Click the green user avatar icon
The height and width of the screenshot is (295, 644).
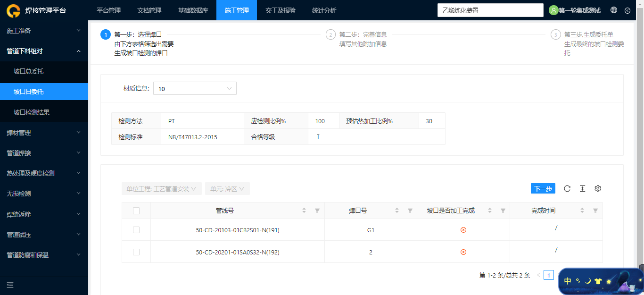[x=553, y=10]
